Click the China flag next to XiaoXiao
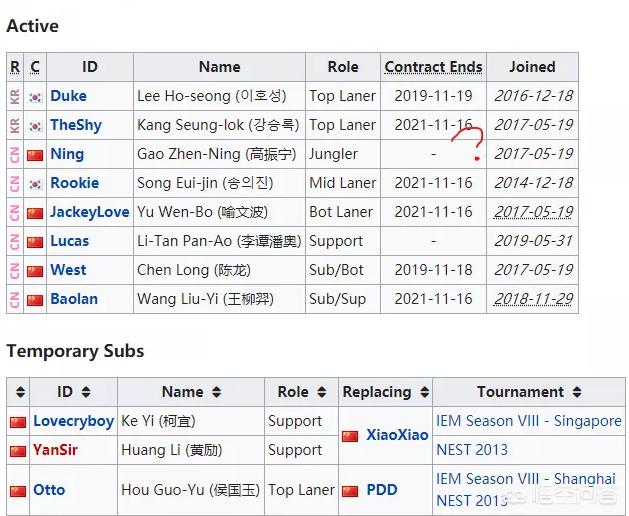The height and width of the screenshot is (516, 629). click(x=350, y=436)
